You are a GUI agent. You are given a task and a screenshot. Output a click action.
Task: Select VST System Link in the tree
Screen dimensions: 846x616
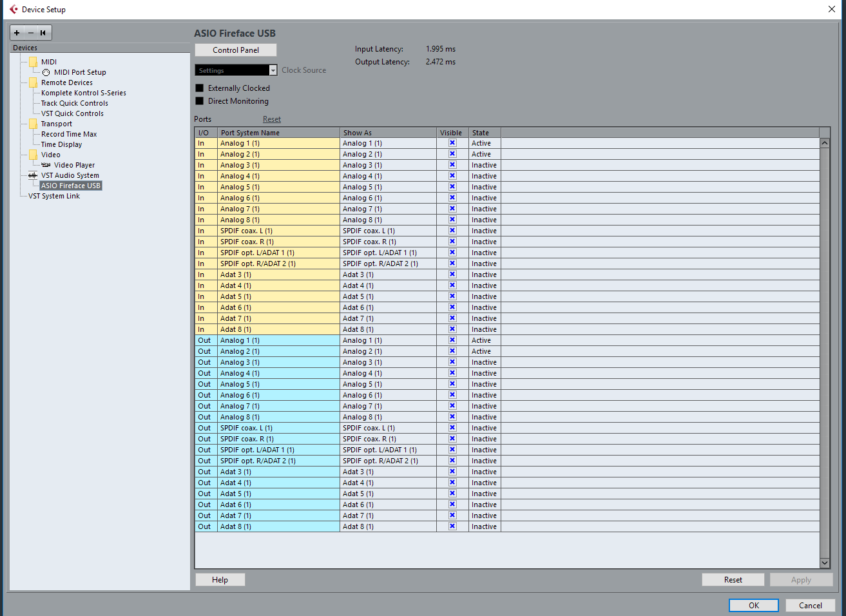point(54,196)
